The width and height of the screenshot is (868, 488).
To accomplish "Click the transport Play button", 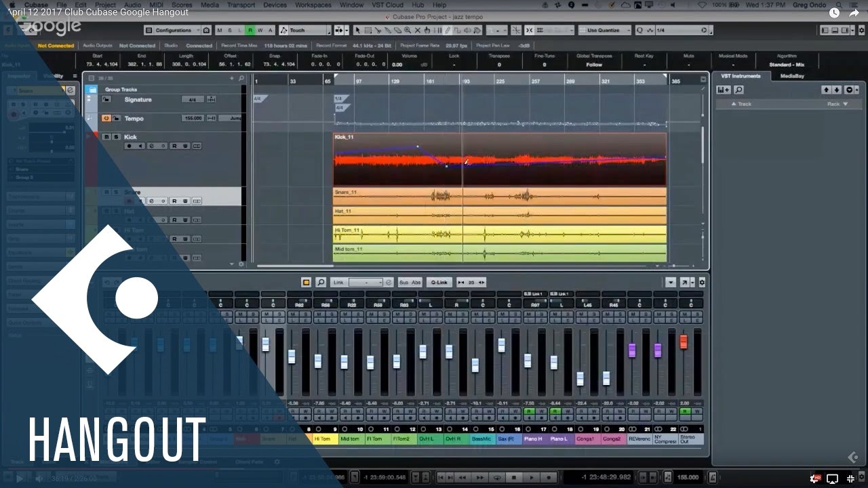I will tap(532, 477).
